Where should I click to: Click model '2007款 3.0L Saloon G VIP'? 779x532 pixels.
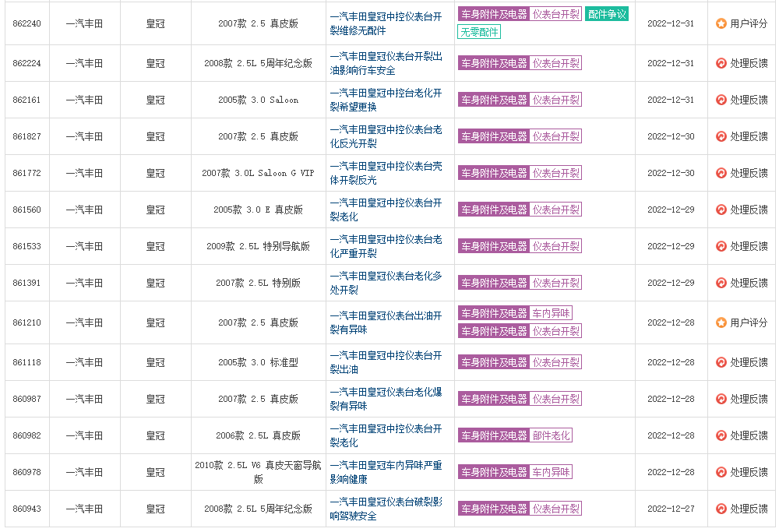pos(258,173)
